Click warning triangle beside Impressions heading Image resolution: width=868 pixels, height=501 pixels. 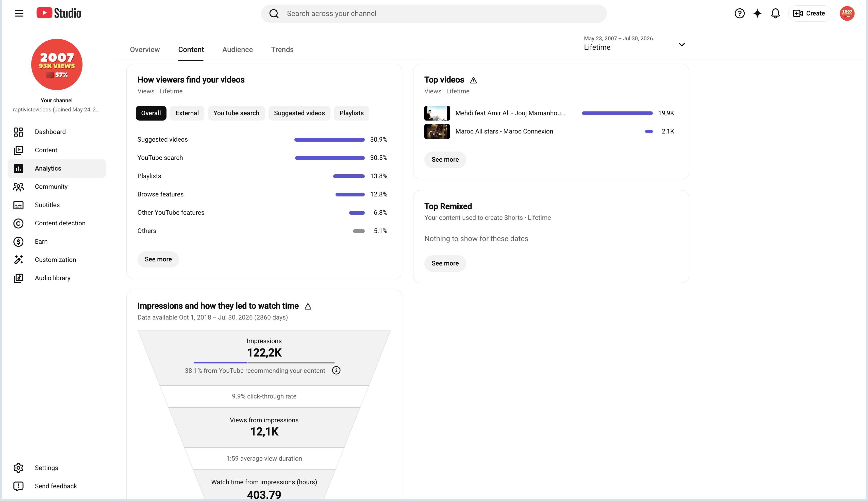pyautogui.click(x=308, y=306)
